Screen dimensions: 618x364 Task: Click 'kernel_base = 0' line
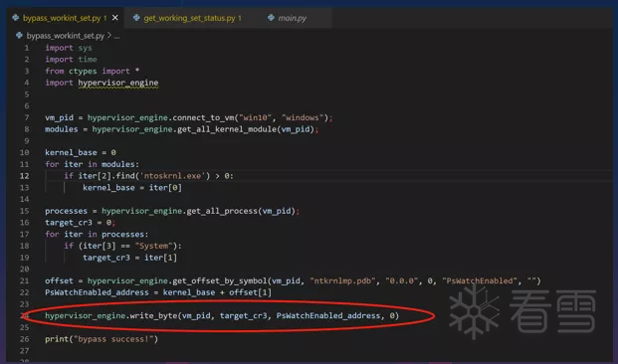click(x=81, y=153)
